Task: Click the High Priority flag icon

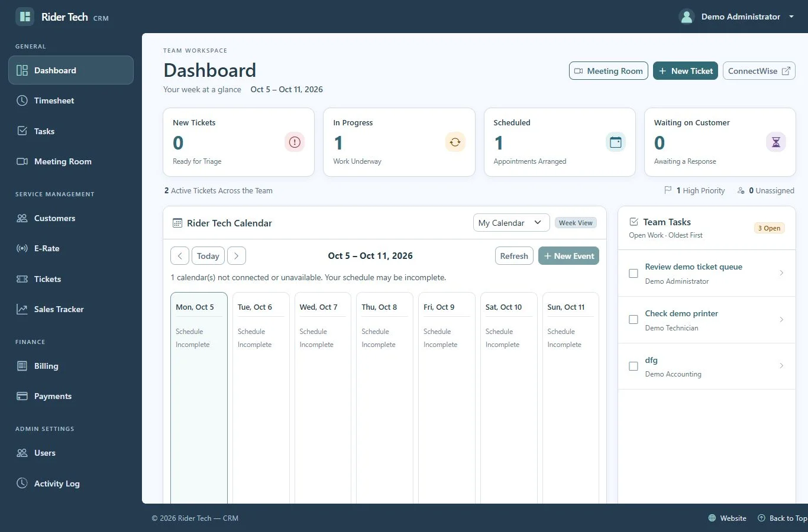Action: (668, 190)
